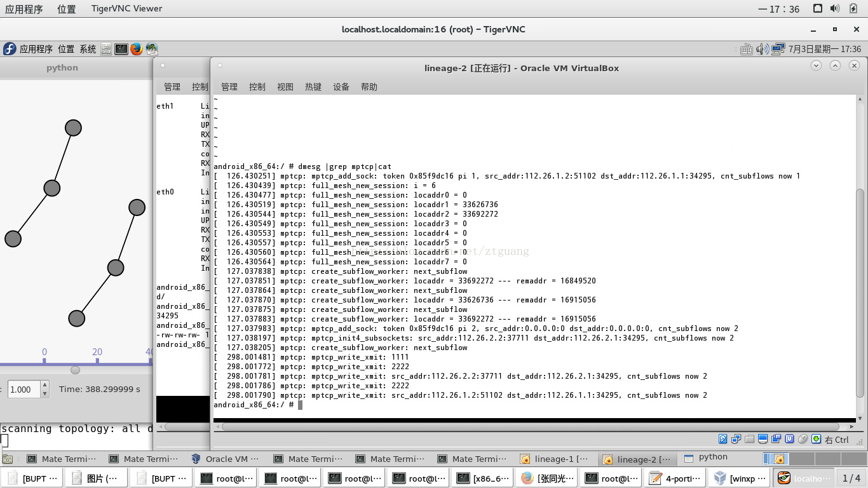Open 帮助 menu in lineage-2 window

(369, 87)
